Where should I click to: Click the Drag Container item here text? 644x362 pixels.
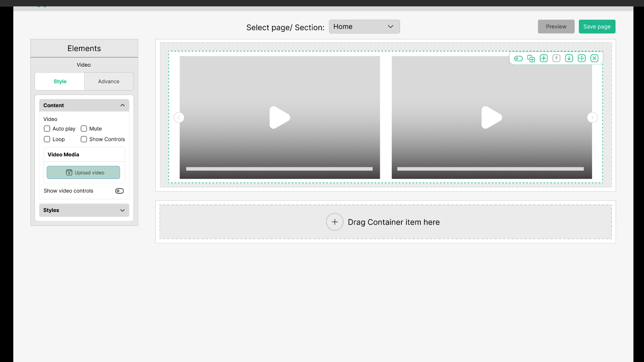pos(394,222)
